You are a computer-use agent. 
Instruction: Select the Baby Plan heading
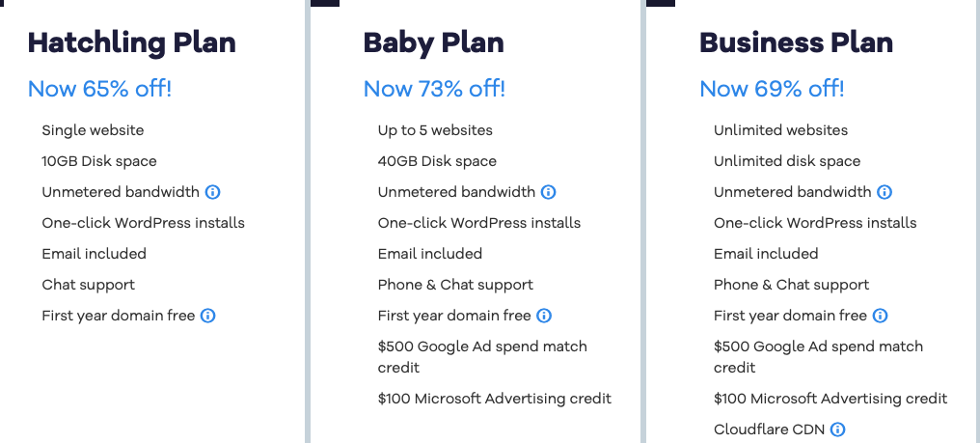click(433, 43)
